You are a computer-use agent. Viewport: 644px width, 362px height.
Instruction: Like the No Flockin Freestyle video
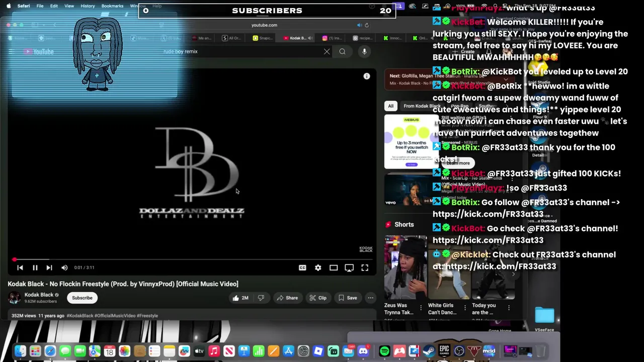coord(240,298)
